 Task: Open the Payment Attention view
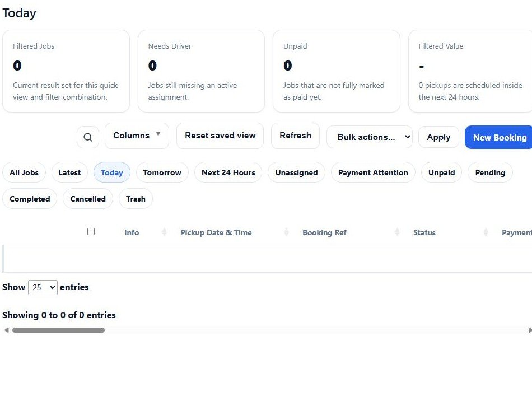click(373, 172)
